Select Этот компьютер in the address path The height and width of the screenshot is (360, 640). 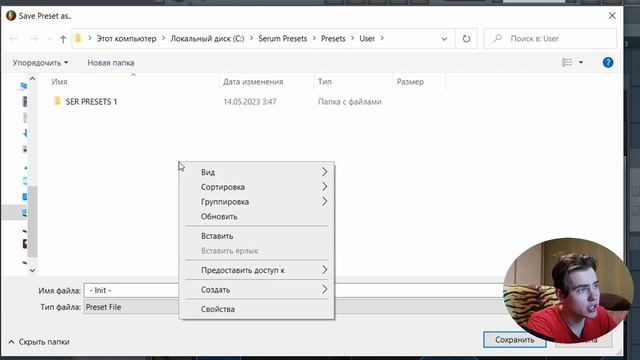pyautogui.click(x=126, y=39)
